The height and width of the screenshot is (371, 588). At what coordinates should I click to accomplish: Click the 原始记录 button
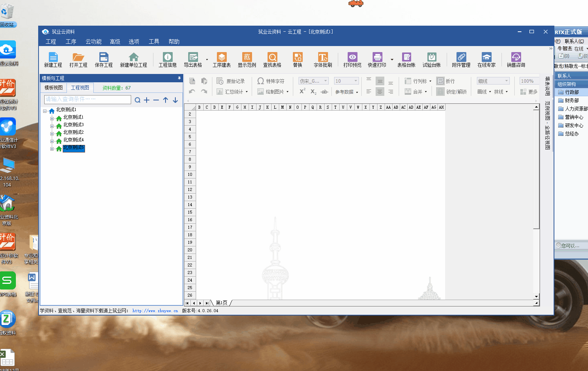click(231, 81)
